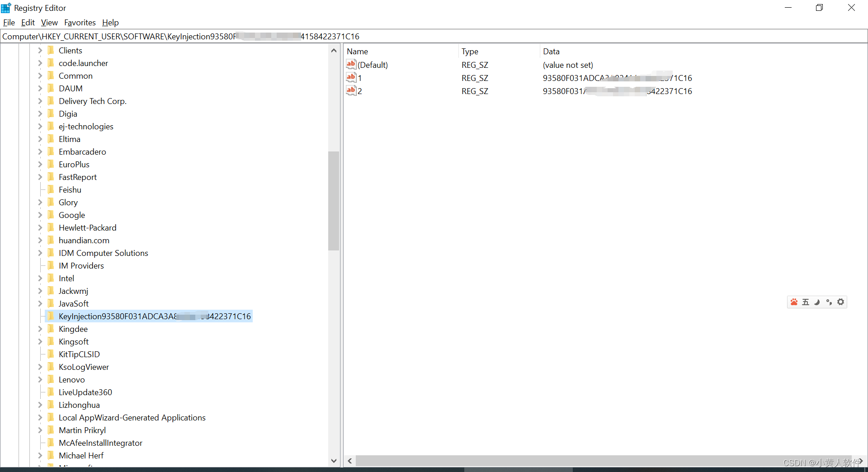This screenshot has height=472, width=868.
Task: Open the Edit menu
Action: [x=28, y=23]
